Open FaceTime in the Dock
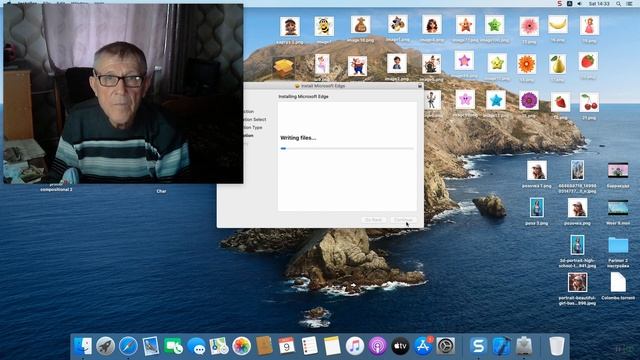 [173, 346]
